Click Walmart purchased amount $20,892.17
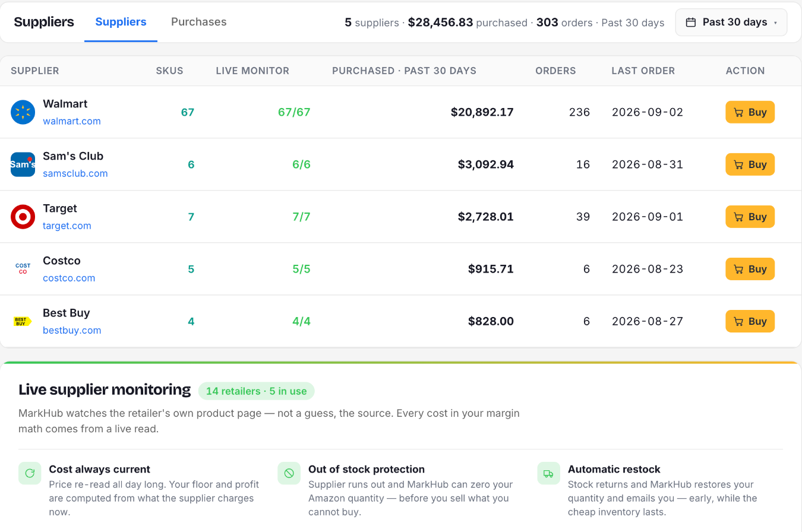 [x=482, y=112]
